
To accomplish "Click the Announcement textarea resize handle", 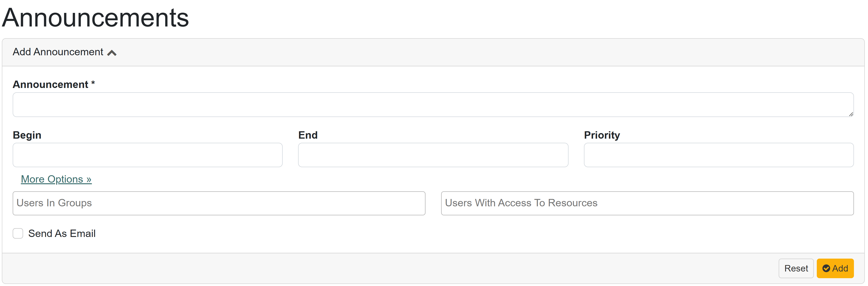I will tap(851, 114).
